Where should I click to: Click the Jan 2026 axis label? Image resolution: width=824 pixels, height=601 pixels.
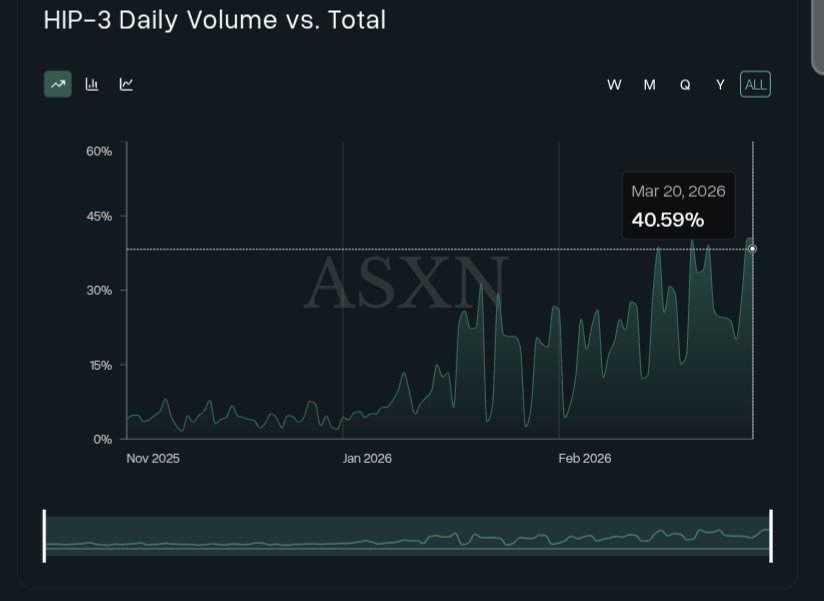366,459
